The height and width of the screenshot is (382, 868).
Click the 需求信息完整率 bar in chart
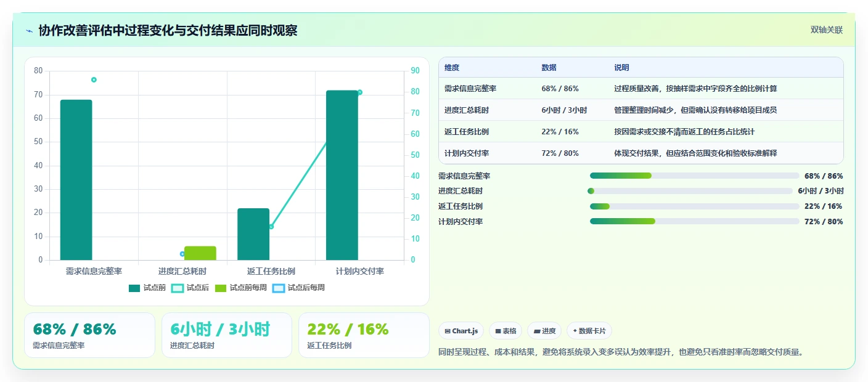(x=76, y=180)
